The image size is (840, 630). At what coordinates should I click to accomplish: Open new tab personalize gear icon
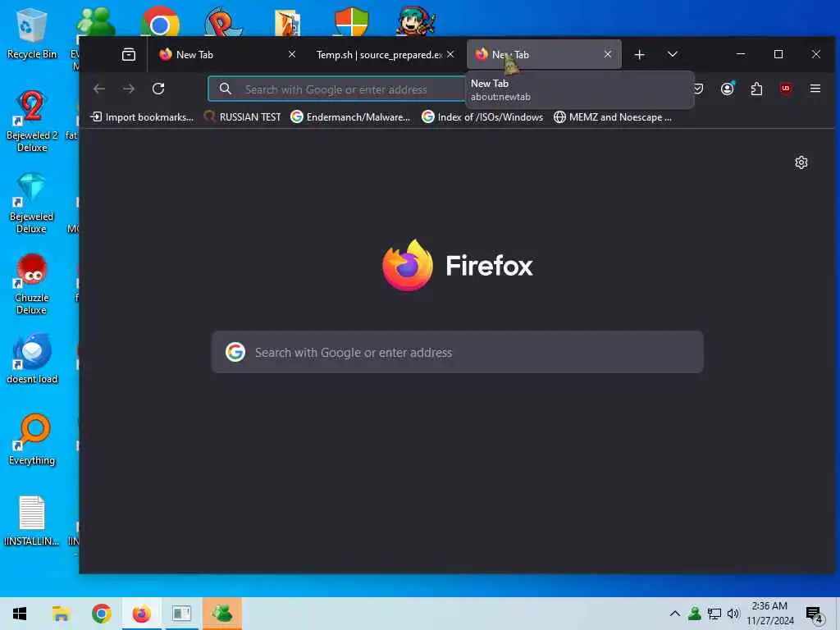point(801,162)
